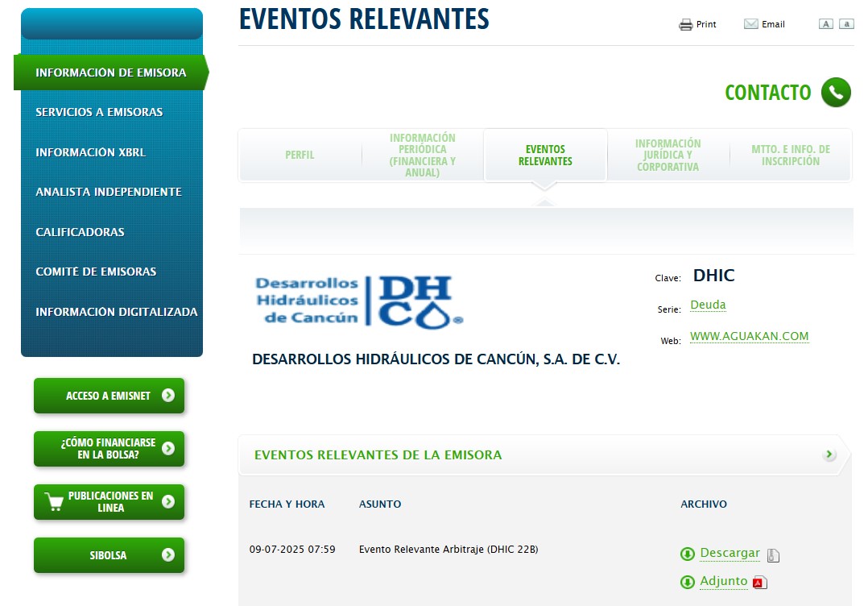Click the printer icon next to Print
This screenshot has width=868, height=606.
(685, 24)
